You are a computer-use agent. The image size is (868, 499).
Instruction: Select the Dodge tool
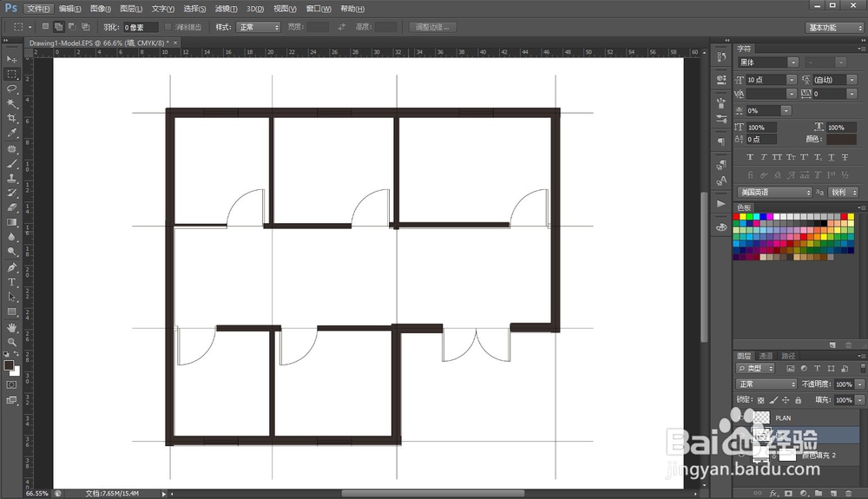click(11, 252)
